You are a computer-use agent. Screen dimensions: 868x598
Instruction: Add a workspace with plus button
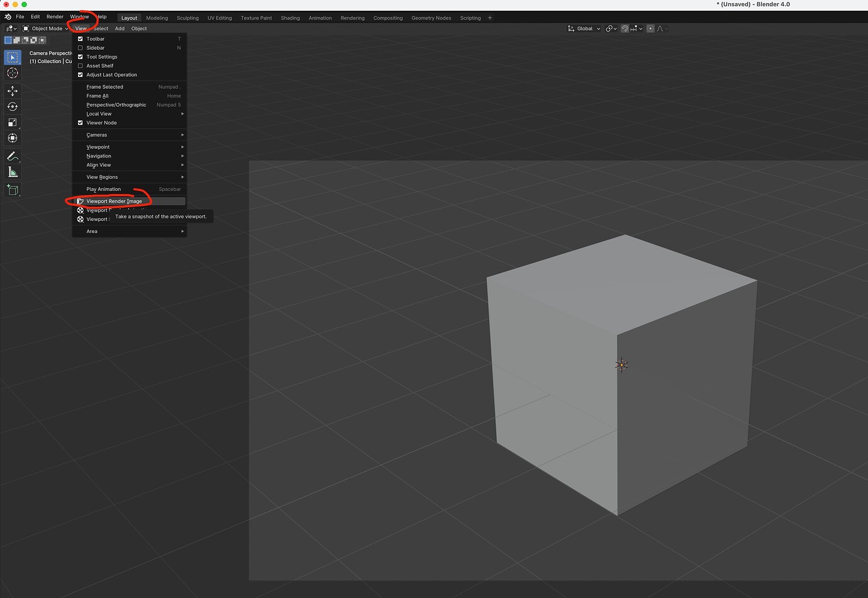490,18
